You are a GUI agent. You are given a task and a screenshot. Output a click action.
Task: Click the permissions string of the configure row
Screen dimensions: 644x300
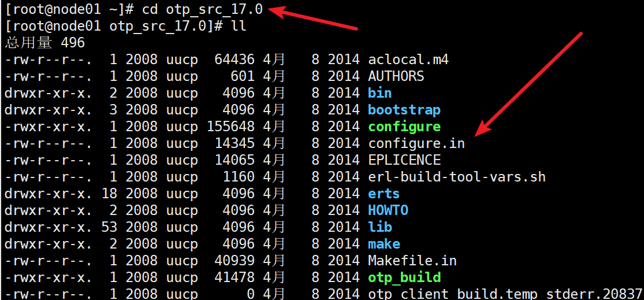coord(49,127)
